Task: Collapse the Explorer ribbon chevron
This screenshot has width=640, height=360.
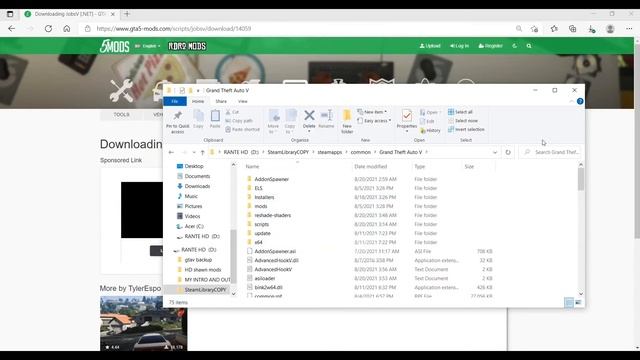Action: point(571,101)
